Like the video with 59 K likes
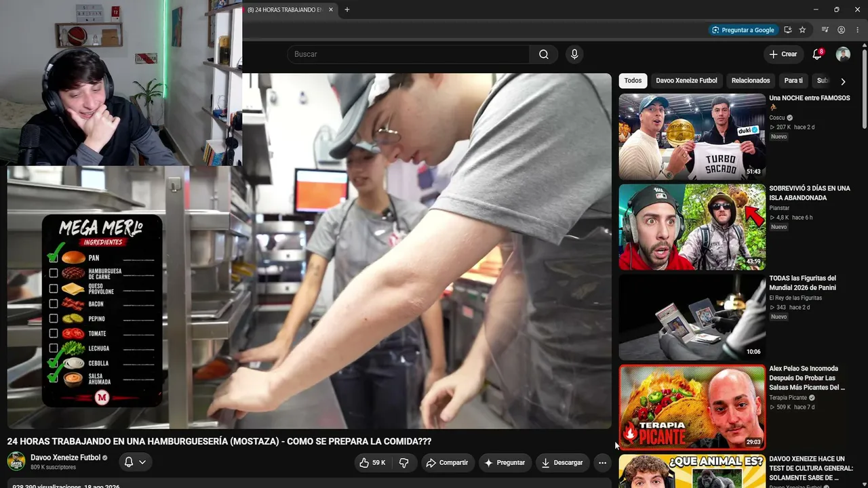868x488 pixels. point(372,463)
